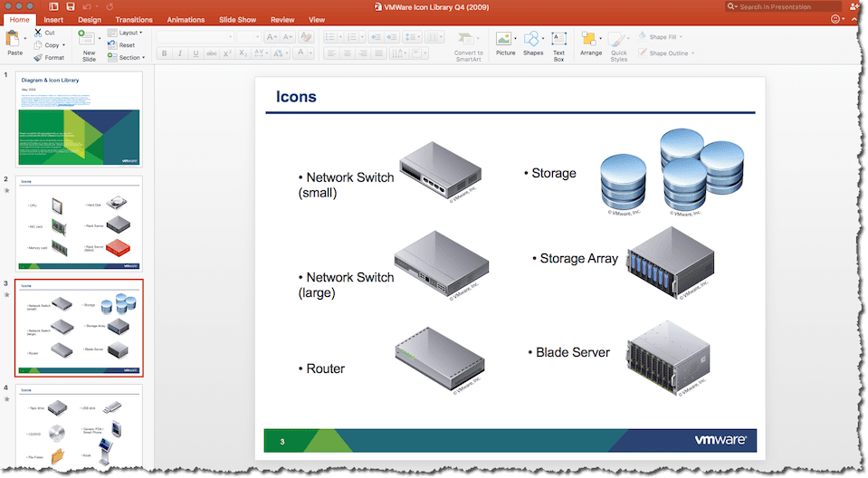Image resolution: width=868 pixels, height=478 pixels.
Task: Click the Cut scissors icon
Action: (38, 33)
